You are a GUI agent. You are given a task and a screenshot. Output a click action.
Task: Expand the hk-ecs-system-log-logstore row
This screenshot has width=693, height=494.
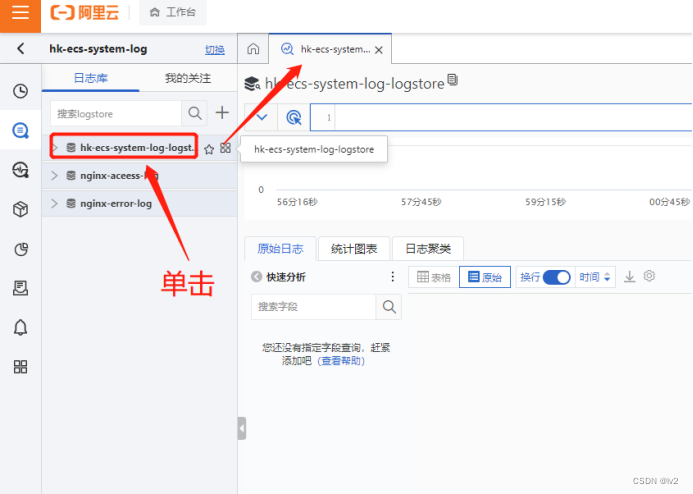55,148
